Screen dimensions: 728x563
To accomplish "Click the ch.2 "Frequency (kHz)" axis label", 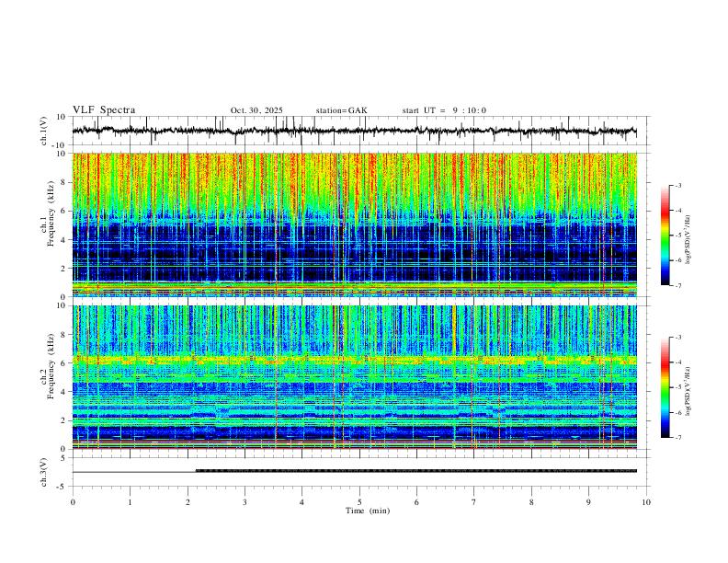I will pyautogui.click(x=51, y=366).
